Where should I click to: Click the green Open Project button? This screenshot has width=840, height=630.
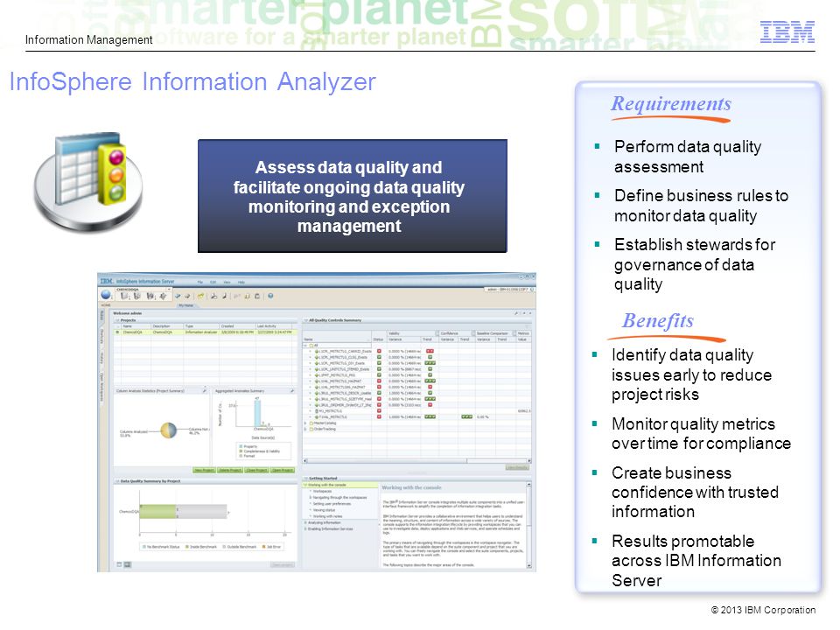point(283,471)
